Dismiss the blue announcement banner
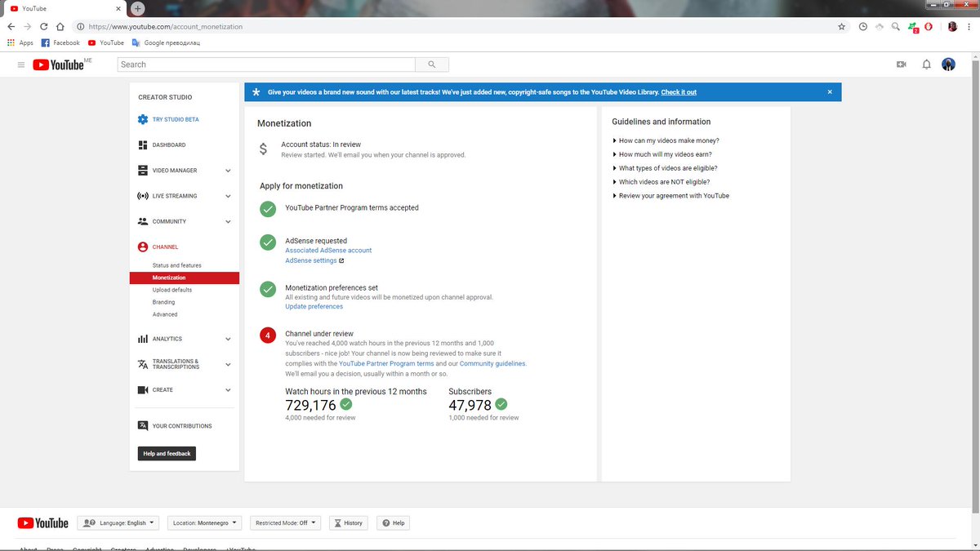 pos(830,92)
